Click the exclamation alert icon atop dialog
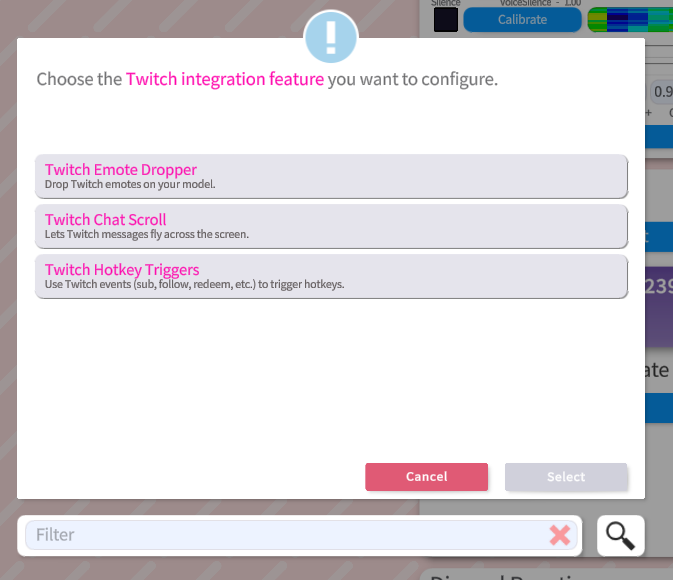 [x=330, y=38]
